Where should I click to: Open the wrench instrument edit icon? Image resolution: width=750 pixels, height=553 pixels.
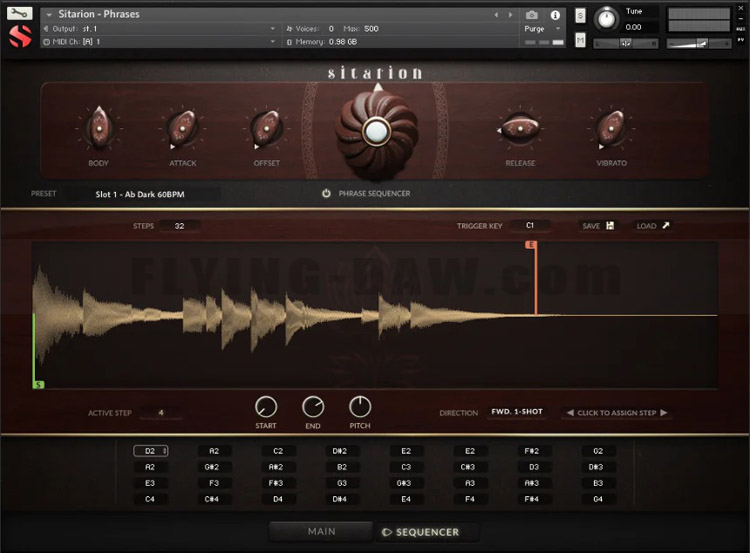(19, 13)
